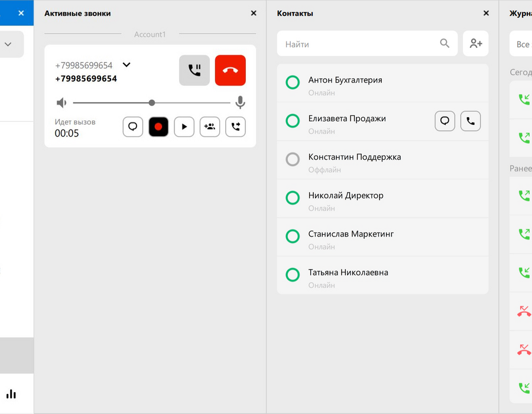Screen dimensions: 532x414
Task: Click the 00:05 call timer
Action: [67, 133]
